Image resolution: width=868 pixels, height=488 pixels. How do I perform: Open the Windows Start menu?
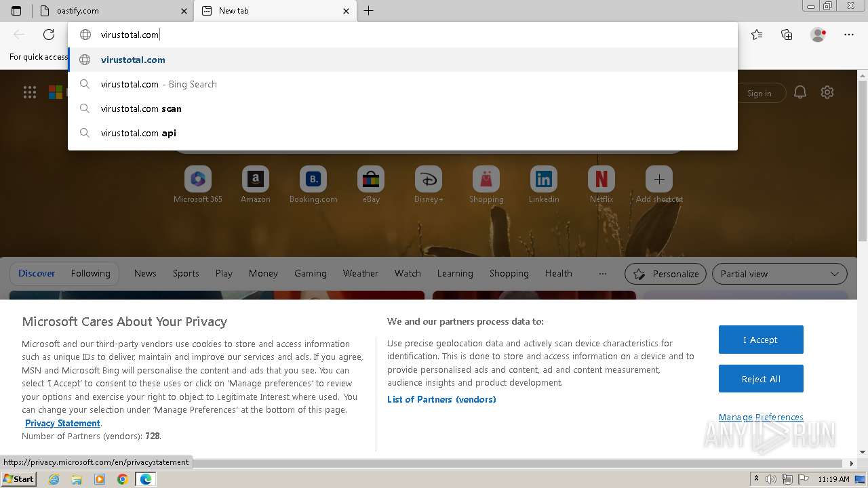pos(18,479)
